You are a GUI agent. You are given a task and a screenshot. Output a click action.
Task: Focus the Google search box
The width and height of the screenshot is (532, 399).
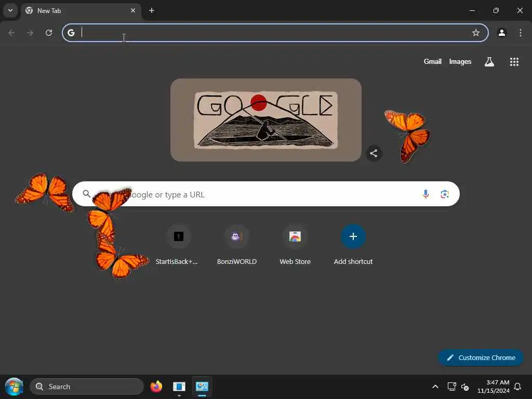265,194
